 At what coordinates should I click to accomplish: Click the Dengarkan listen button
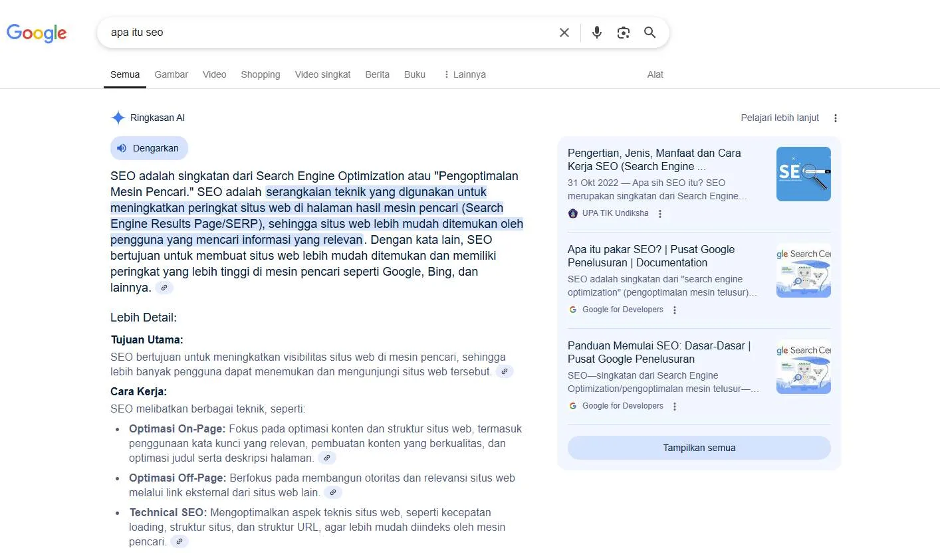pos(150,148)
